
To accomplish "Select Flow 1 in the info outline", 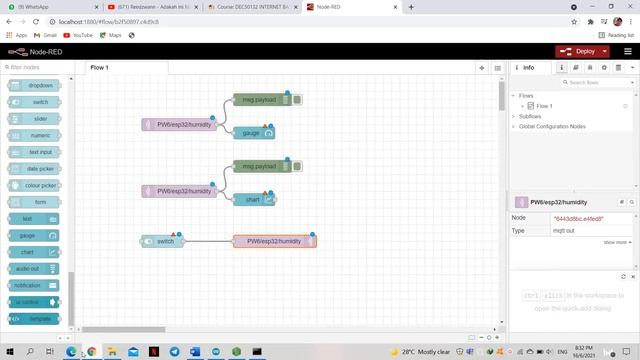I will coord(544,106).
